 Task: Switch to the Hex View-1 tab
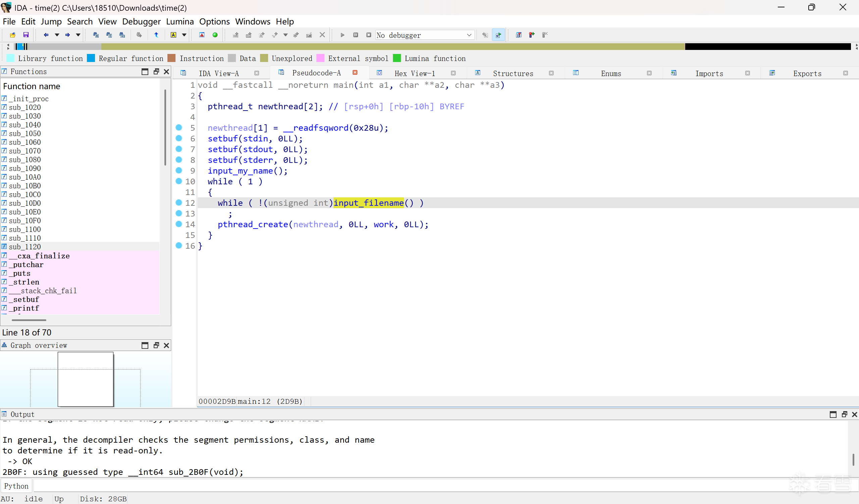click(x=414, y=73)
